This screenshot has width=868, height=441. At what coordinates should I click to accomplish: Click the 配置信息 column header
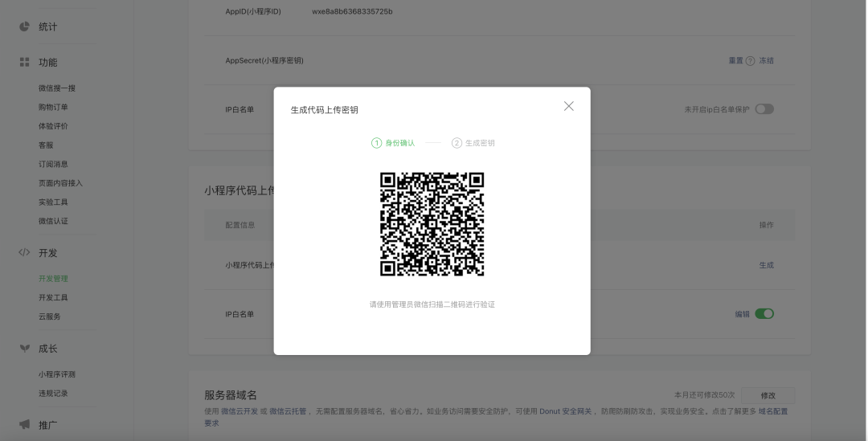click(240, 225)
